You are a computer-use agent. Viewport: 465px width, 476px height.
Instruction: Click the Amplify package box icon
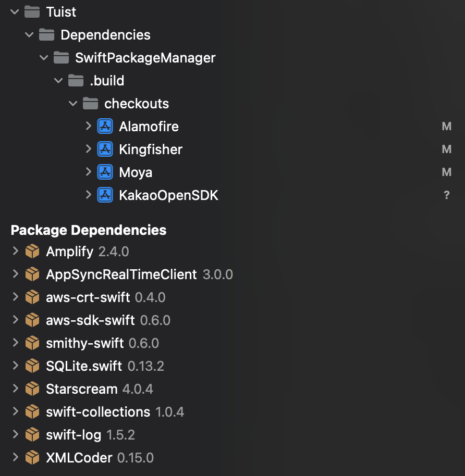(x=32, y=252)
